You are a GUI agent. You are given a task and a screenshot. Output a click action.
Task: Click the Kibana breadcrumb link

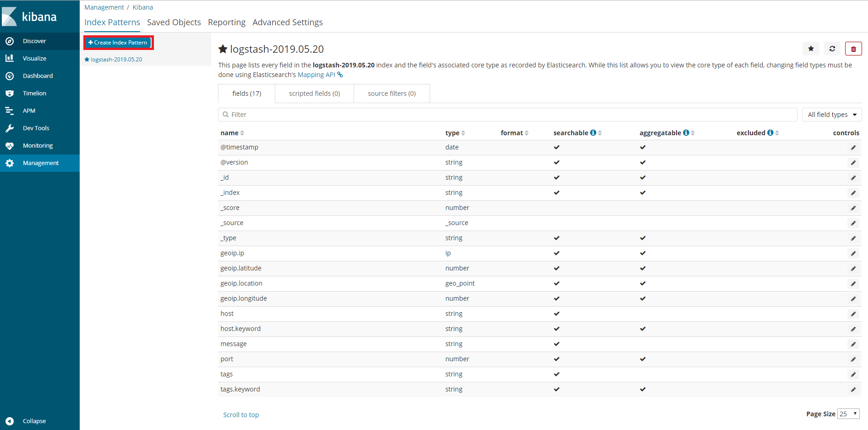(x=143, y=7)
